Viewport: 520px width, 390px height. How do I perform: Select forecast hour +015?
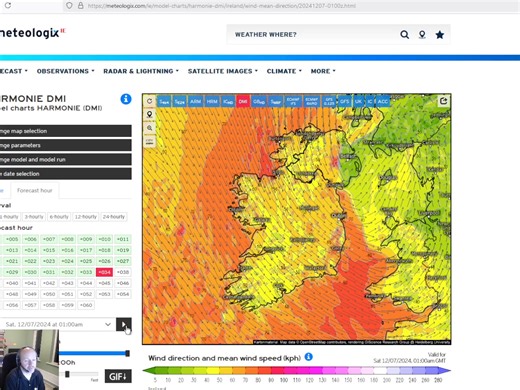click(x=49, y=250)
